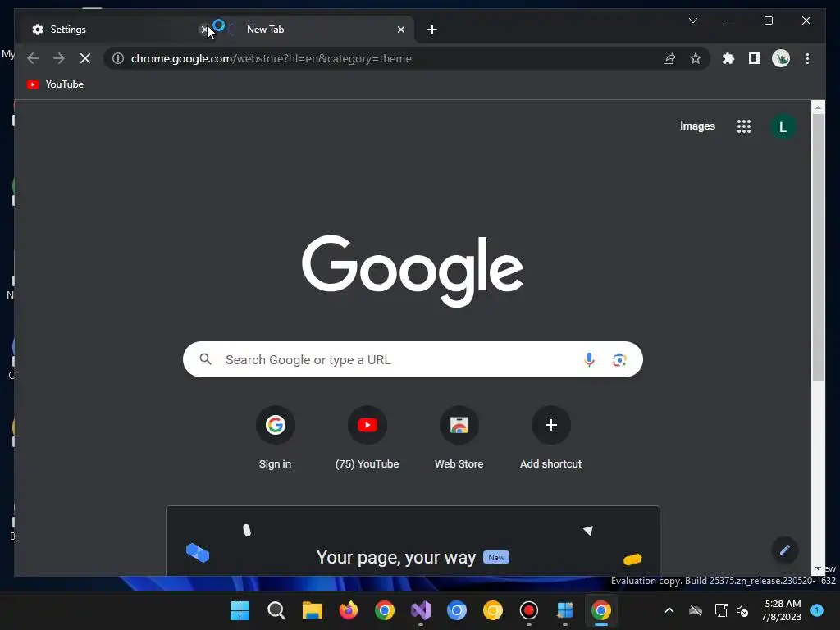Start voice search with microphone
Screen dimensions: 840x630
[x=589, y=359]
